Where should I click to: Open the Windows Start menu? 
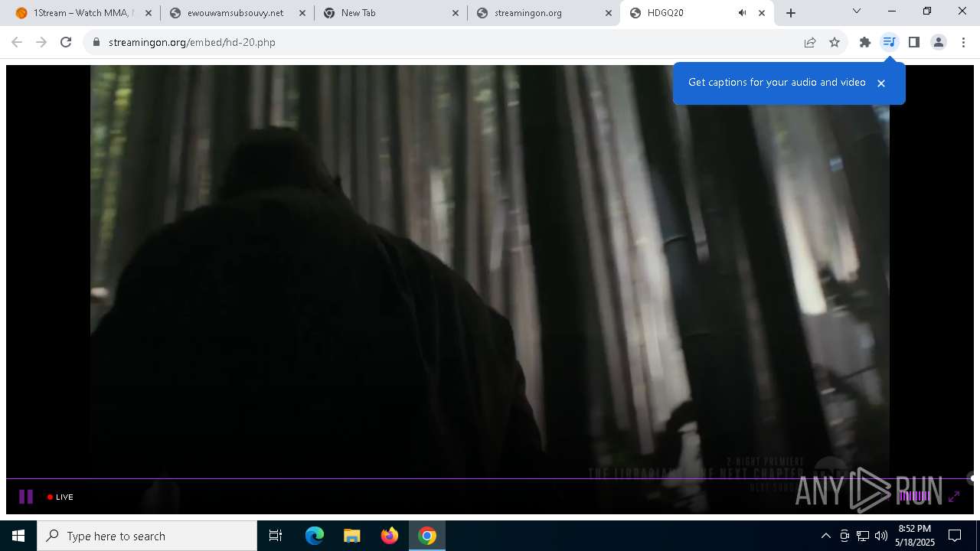(18, 536)
